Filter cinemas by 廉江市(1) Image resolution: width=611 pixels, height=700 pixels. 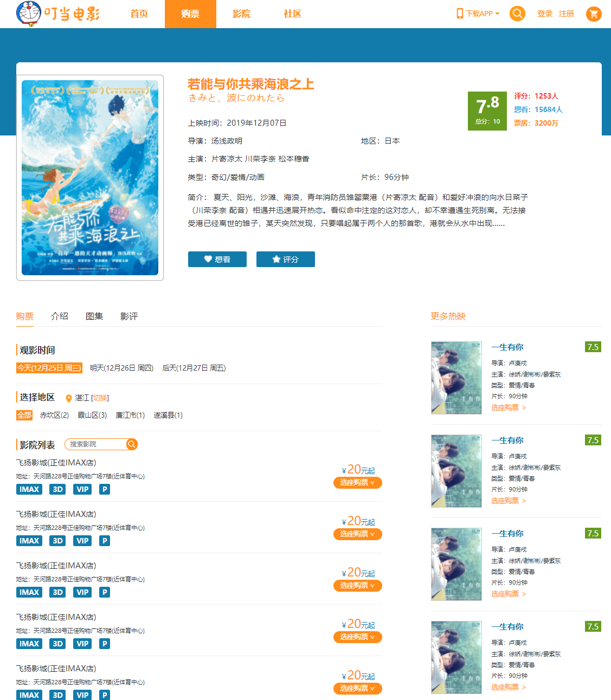pos(130,415)
